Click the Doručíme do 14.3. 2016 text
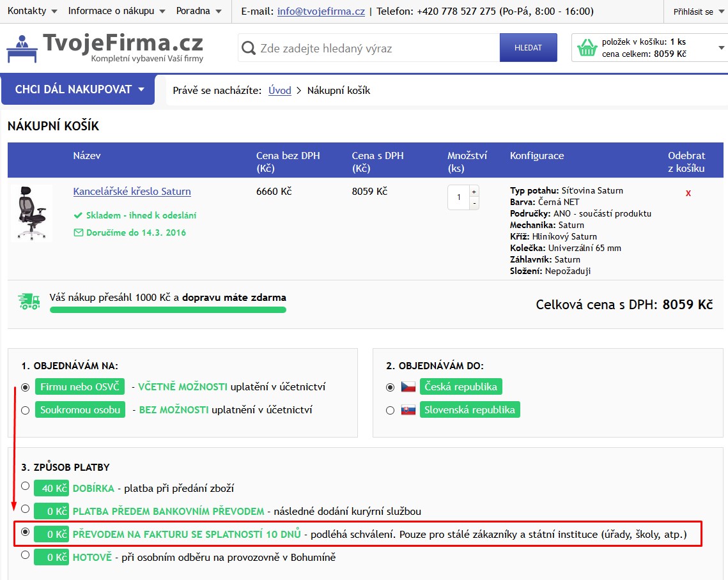 click(x=136, y=233)
